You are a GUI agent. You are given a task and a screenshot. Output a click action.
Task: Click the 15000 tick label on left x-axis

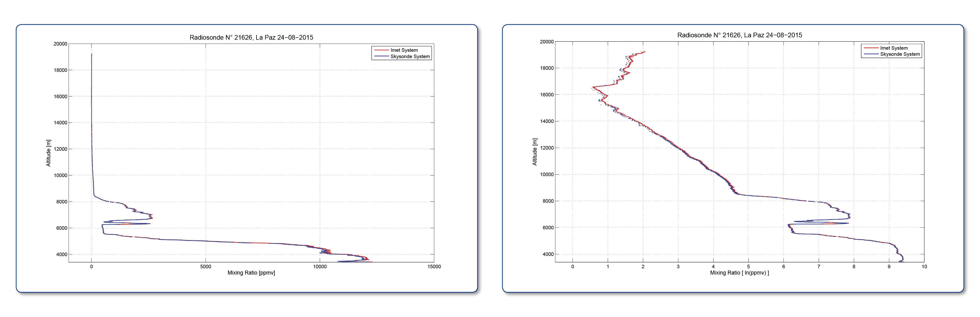point(434,266)
